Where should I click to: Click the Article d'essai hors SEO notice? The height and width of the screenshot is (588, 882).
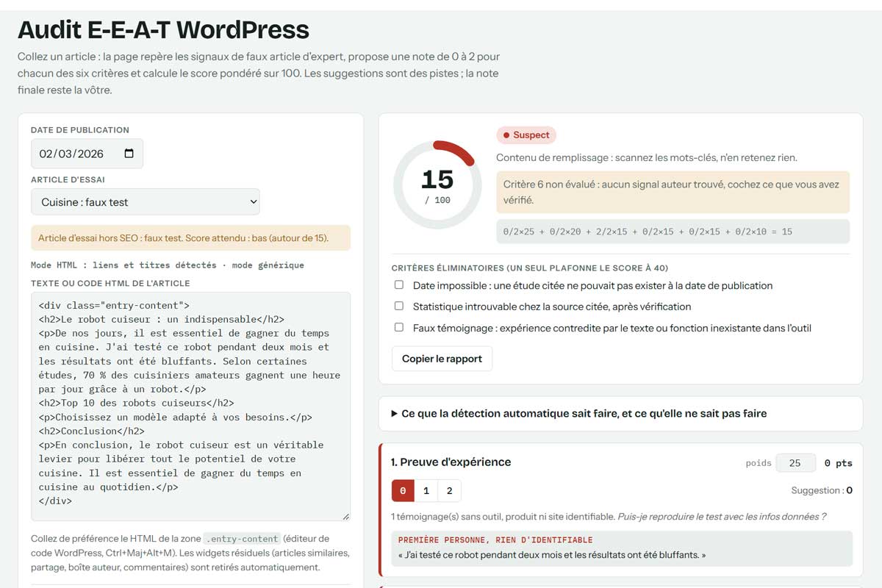coord(190,238)
